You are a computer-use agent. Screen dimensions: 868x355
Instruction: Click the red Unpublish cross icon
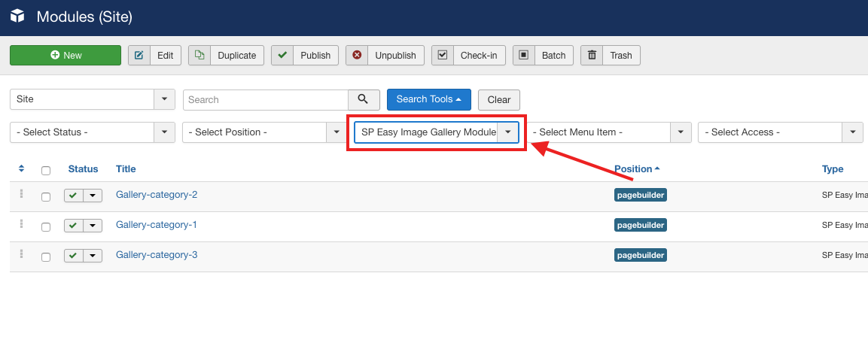click(x=357, y=56)
